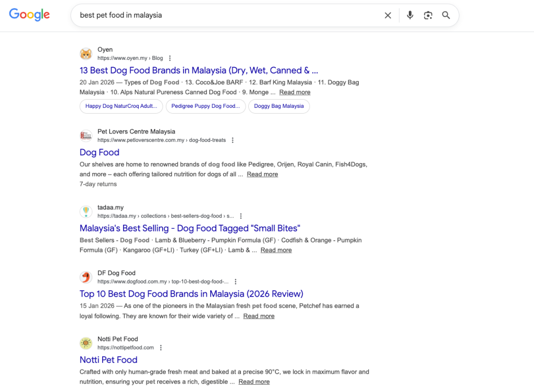Open Top 10 Best Dog Food Brands link
534x392 pixels.
191,293
